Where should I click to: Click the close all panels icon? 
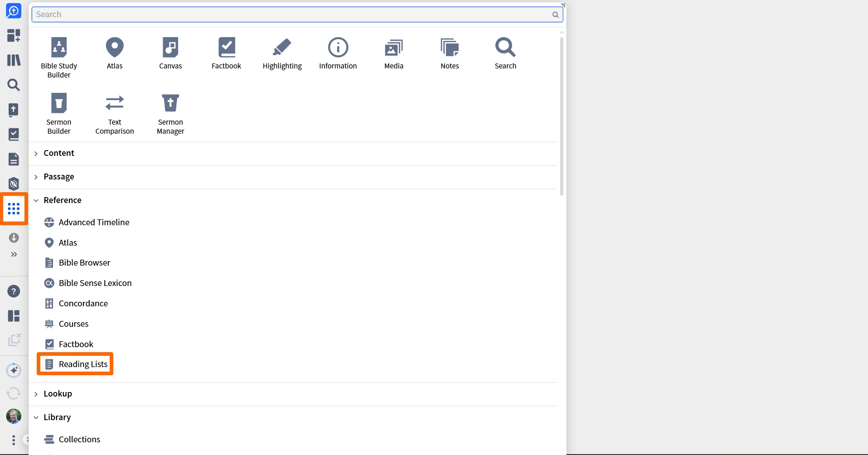(14, 340)
